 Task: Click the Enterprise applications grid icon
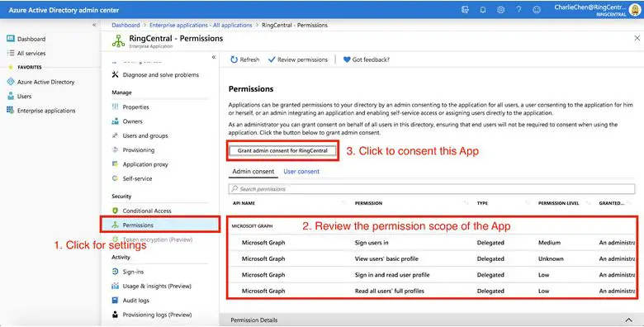coord(11,111)
